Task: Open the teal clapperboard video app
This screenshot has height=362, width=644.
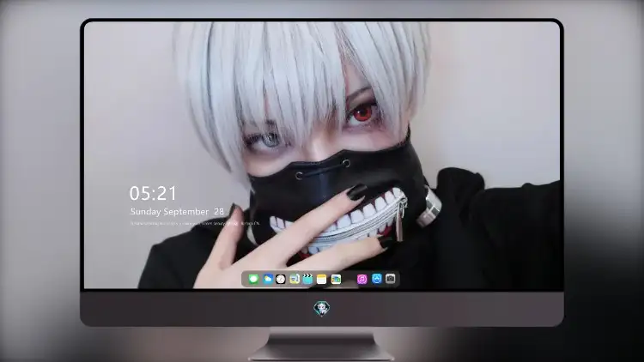Action: (307, 279)
